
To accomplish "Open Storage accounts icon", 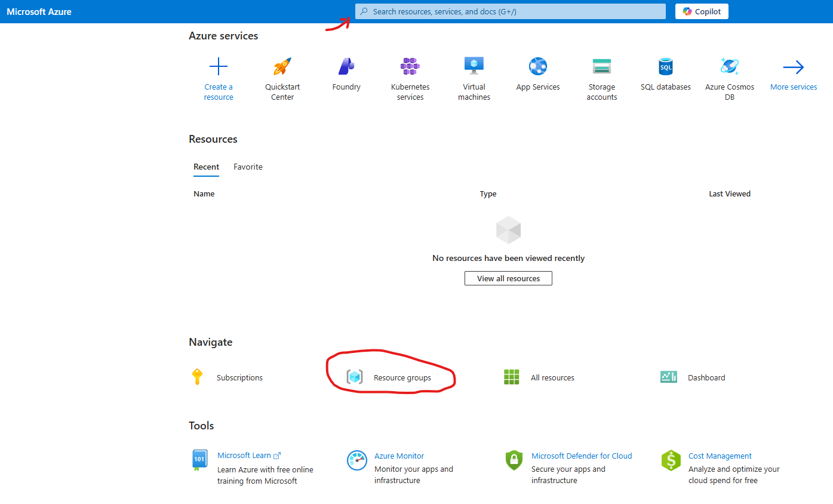I will 602,66.
